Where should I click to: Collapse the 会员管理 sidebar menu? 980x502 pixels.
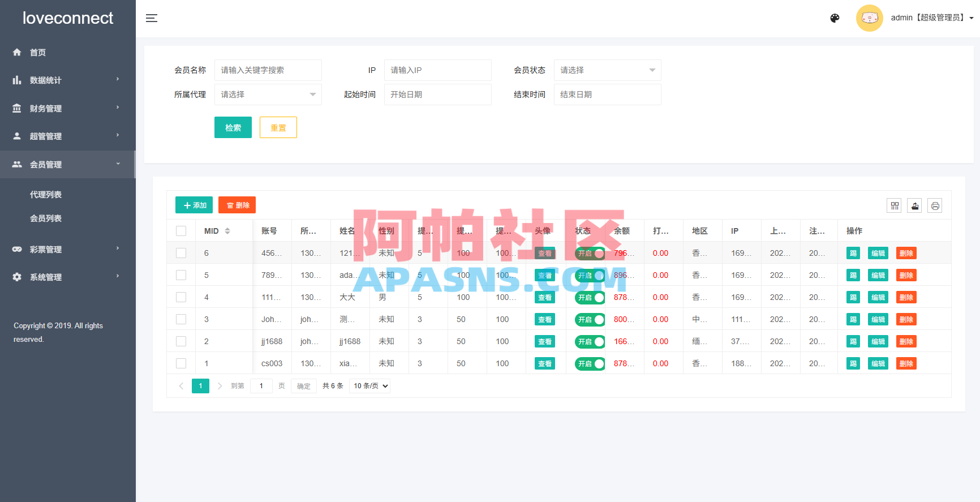click(x=68, y=164)
